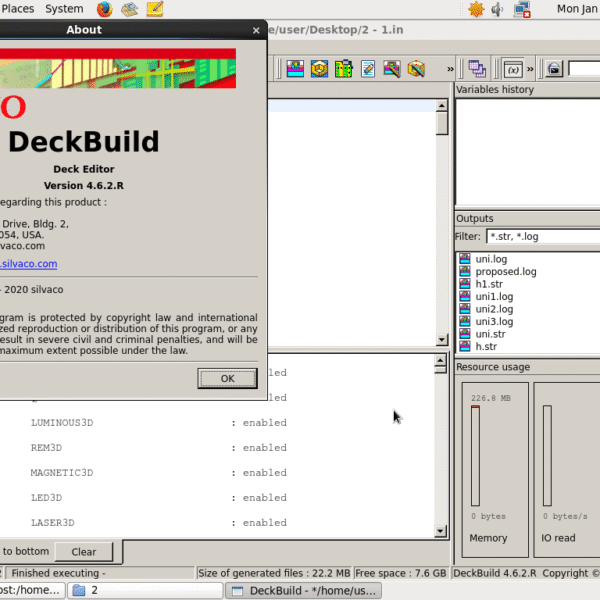Image resolution: width=600 pixels, height=600 pixels.
Task: Expand the tools toolbar overflow chevron
Action: click(450, 69)
